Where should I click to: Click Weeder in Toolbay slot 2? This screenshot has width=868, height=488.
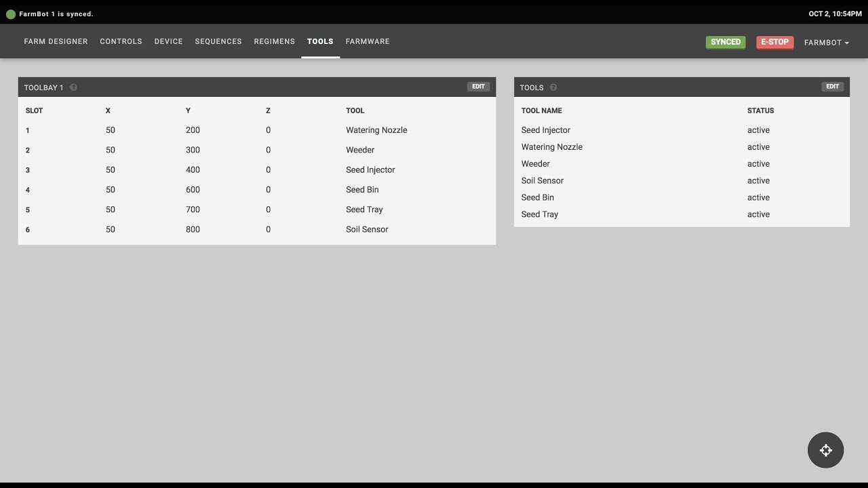click(x=360, y=150)
